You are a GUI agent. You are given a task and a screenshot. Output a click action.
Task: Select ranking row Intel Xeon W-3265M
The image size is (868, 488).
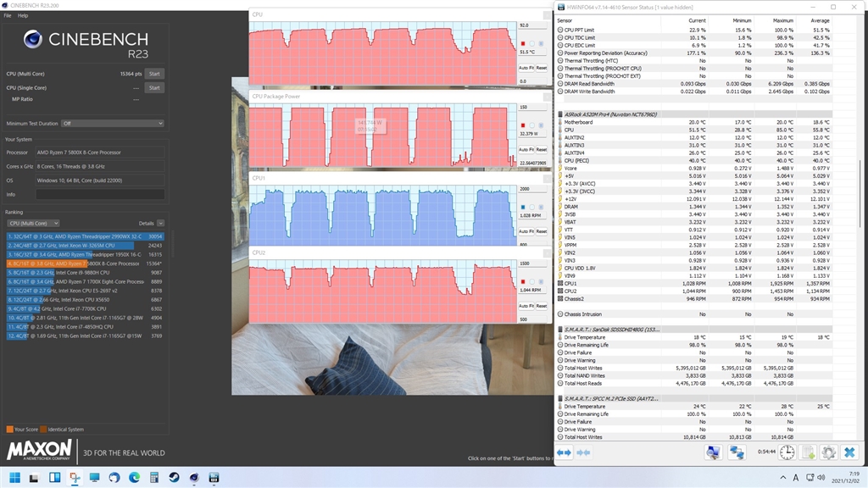coord(85,245)
